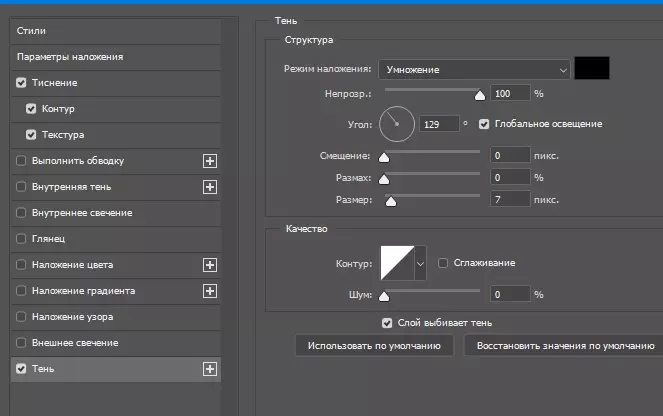The image size is (663, 416).
Task: Click the Смещение value input field
Action: pyautogui.click(x=510, y=156)
